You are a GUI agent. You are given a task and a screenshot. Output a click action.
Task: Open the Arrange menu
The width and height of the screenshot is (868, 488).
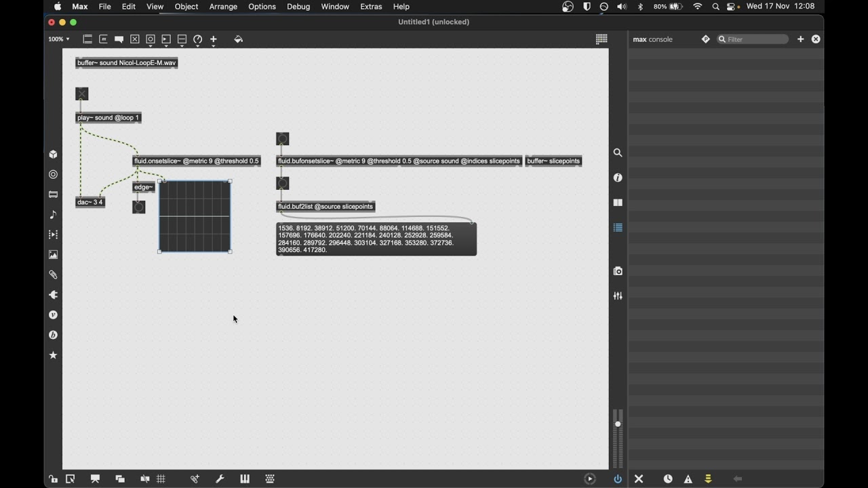pos(223,7)
